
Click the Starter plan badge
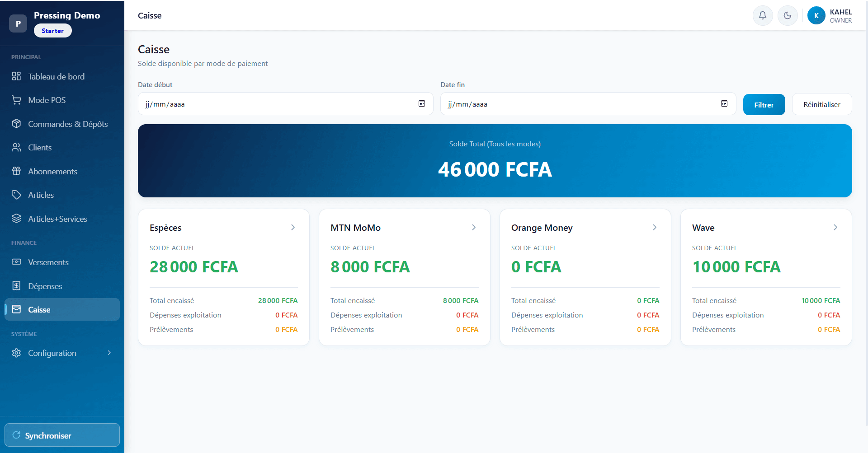click(x=52, y=31)
